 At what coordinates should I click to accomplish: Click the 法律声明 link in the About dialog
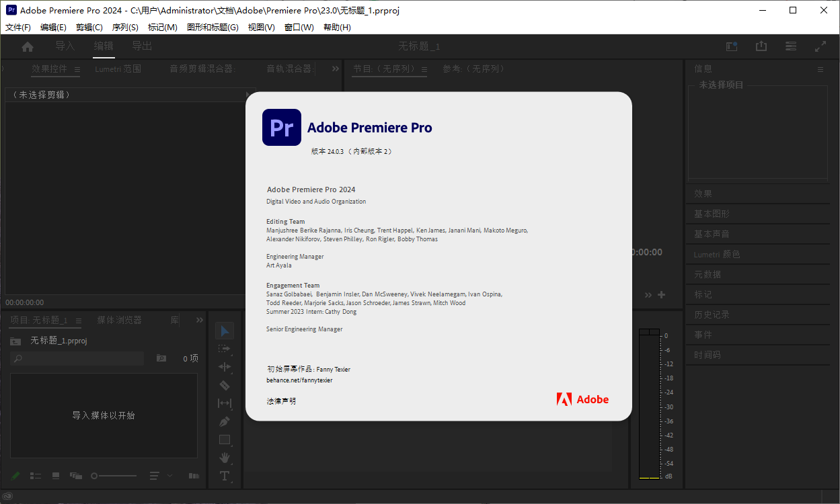click(x=281, y=401)
